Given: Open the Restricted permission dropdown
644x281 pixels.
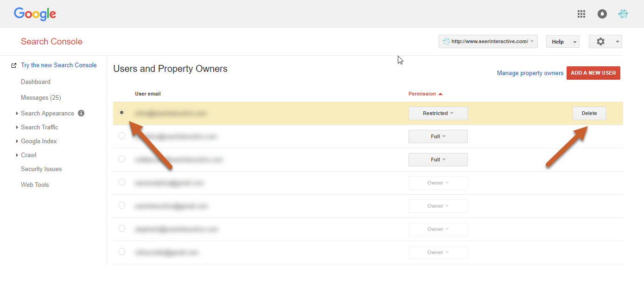Looking at the screenshot, I should (438, 114).
